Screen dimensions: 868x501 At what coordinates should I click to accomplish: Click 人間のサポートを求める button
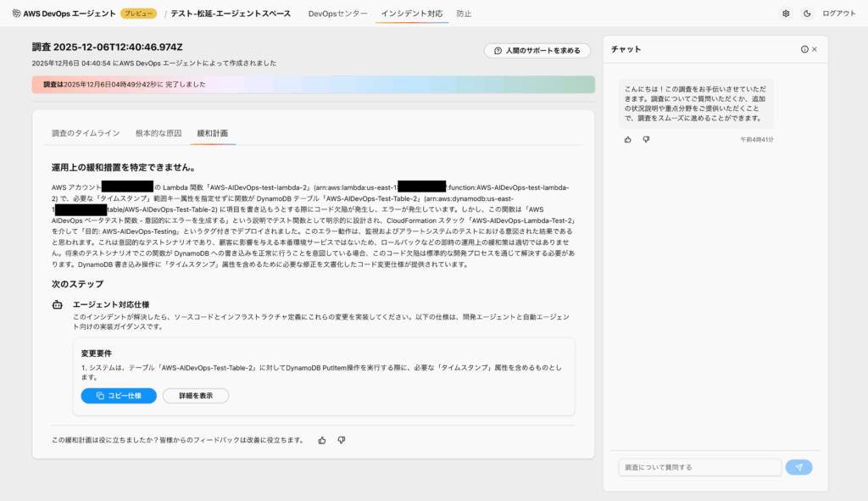537,51
